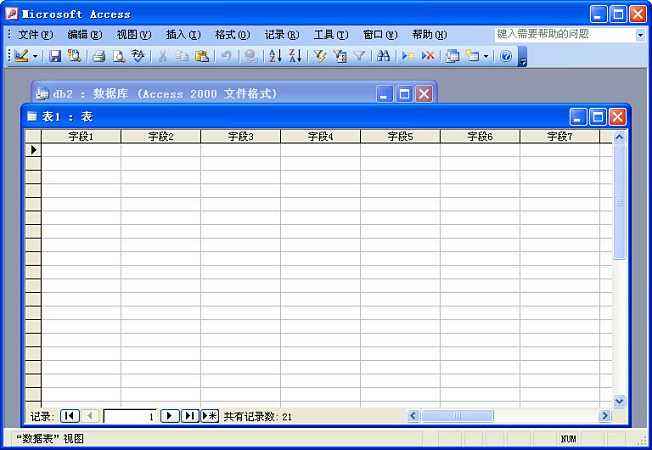652x450 pixels.
Task: Expand the help question box dropdown
Action: (x=640, y=35)
